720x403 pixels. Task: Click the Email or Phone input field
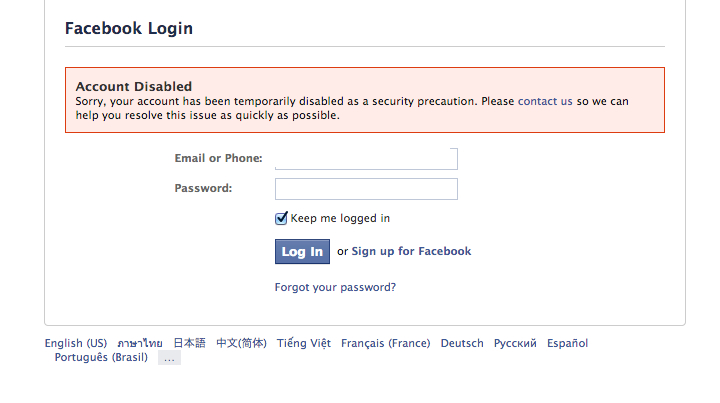[366, 158]
